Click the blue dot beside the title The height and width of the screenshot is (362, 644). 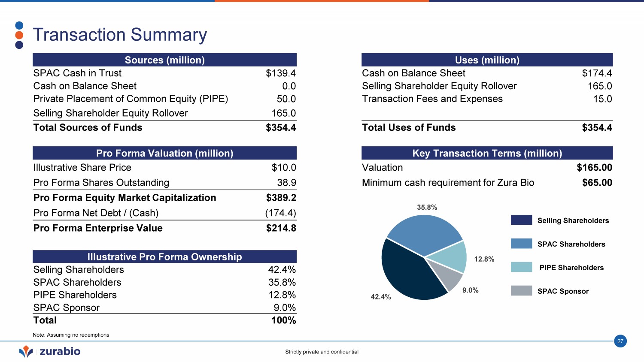[x=19, y=26]
